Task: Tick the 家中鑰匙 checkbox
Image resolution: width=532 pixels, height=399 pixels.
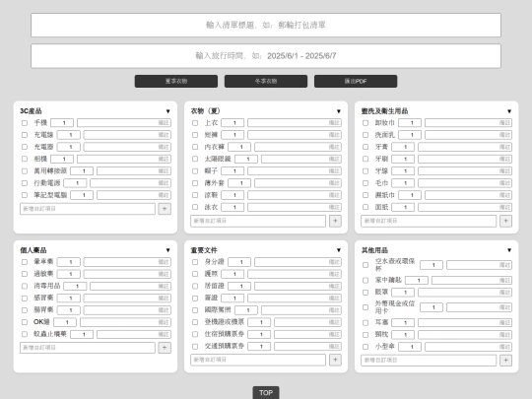Action: click(x=366, y=280)
